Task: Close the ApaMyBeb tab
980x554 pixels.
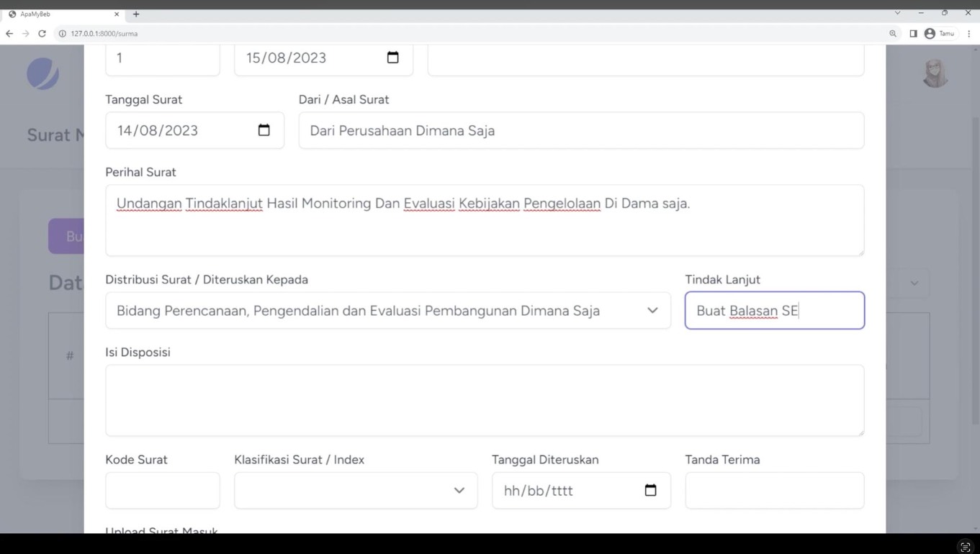Action: 117,14
